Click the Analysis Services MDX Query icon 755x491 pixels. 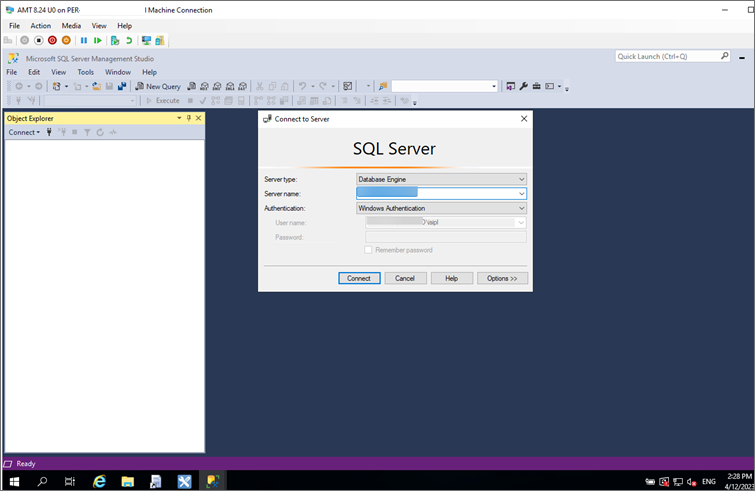click(204, 86)
